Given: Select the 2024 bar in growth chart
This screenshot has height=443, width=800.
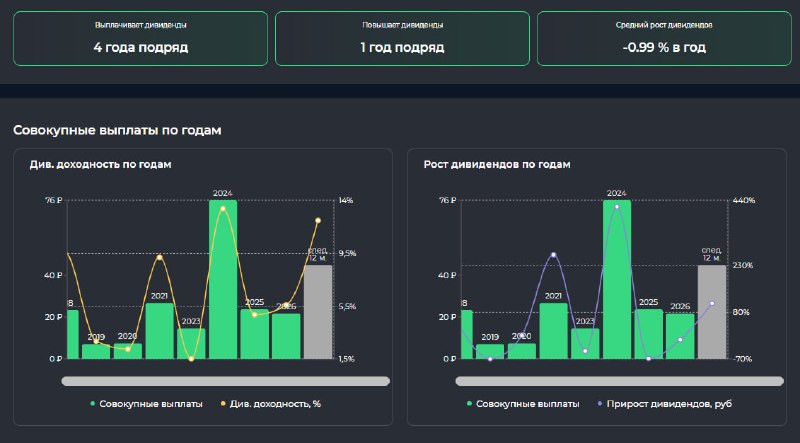Looking at the screenshot, I should (x=617, y=279).
